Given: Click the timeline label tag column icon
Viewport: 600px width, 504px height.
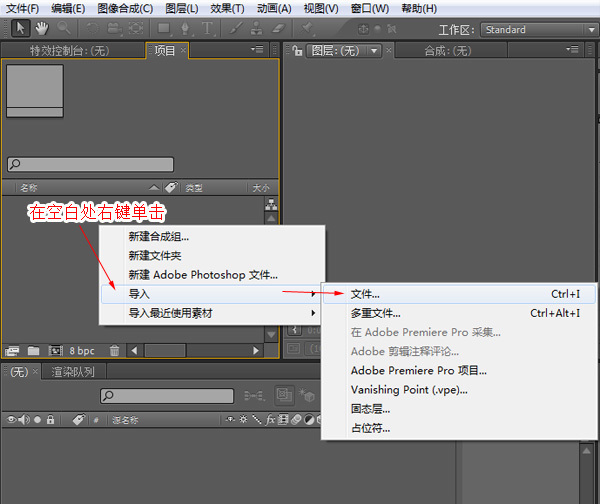Looking at the screenshot, I should [79, 420].
